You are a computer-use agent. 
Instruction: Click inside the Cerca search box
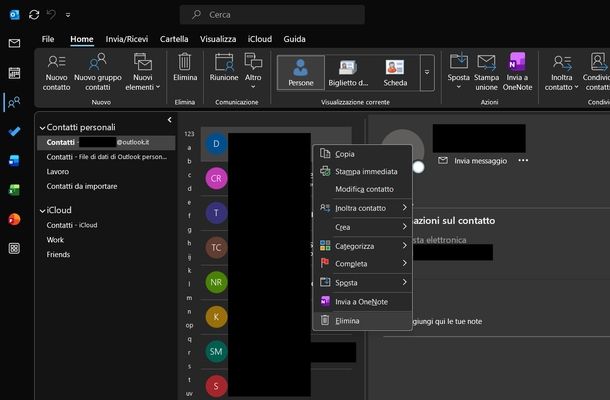tap(272, 15)
